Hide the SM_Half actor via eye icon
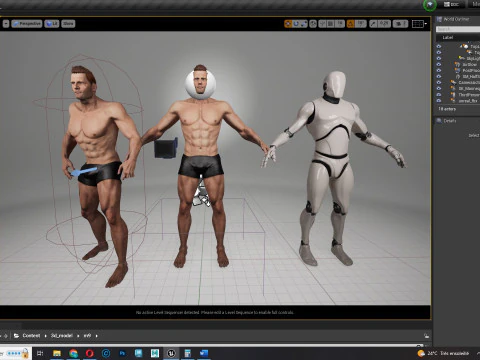Screen dimensions: 480x360 click(x=439, y=76)
